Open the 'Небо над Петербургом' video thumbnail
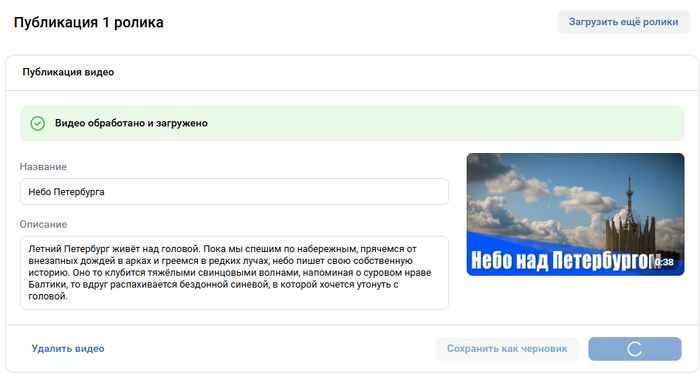Image resolution: width=700 pixels, height=377 pixels. (x=575, y=214)
